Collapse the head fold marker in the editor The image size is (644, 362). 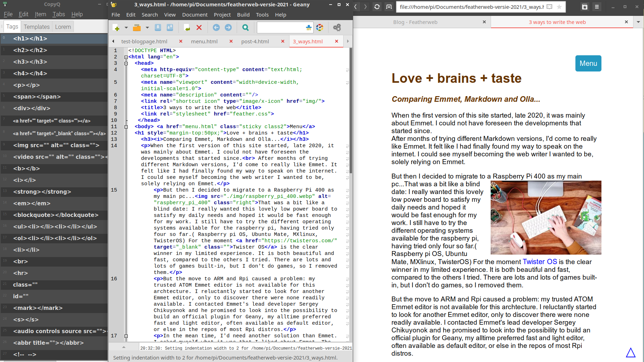point(126,63)
